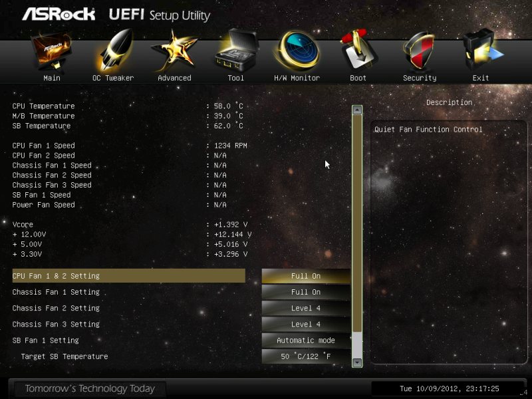This screenshot has height=399, width=532.
Task: Select the OC Tweaker rocket icon
Action: (114, 52)
